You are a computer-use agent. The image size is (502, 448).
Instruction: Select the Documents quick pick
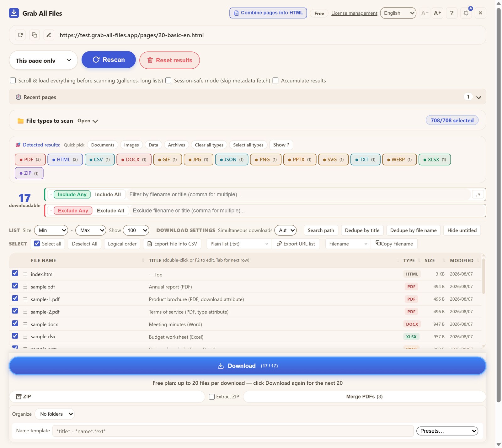tap(103, 145)
